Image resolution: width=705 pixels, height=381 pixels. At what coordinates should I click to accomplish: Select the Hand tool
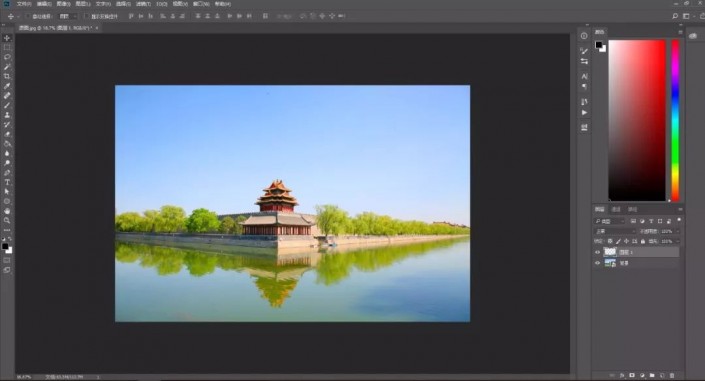click(x=7, y=211)
